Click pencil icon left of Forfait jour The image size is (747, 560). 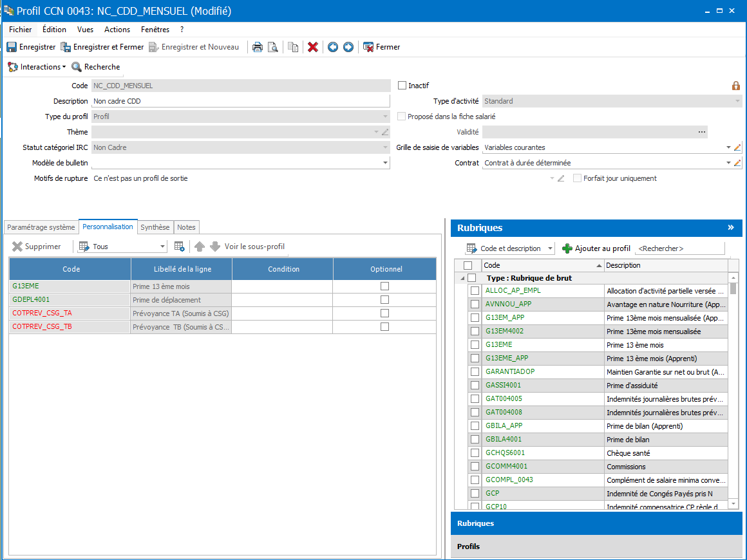coord(561,178)
